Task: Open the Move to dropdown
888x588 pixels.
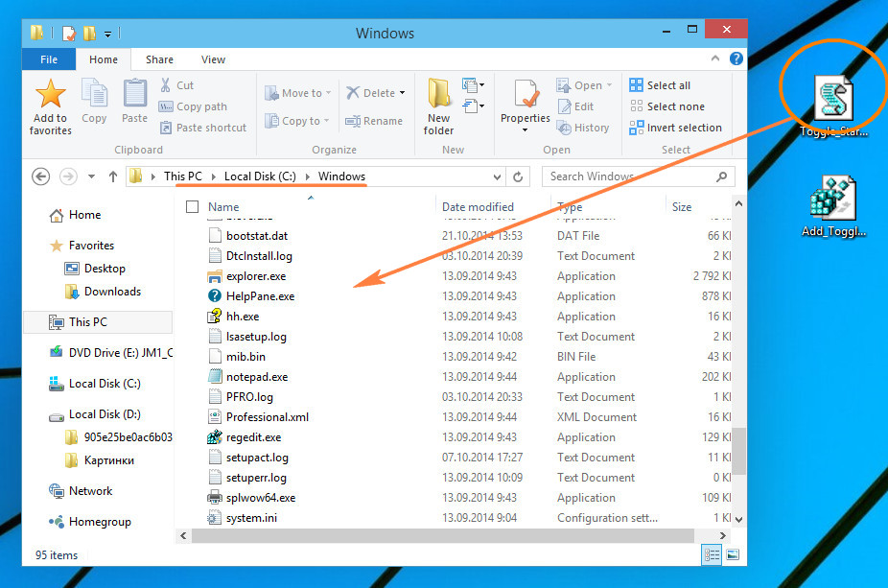Action: [298, 93]
